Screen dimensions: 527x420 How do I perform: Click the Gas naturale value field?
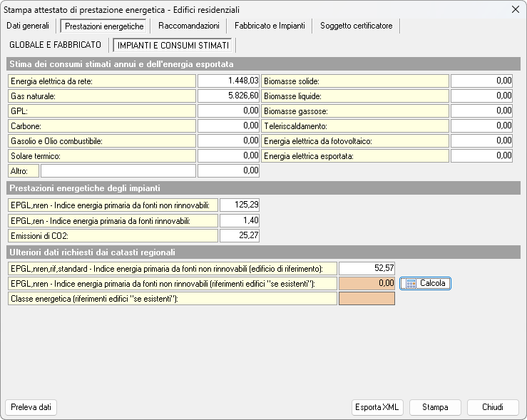coord(228,96)
